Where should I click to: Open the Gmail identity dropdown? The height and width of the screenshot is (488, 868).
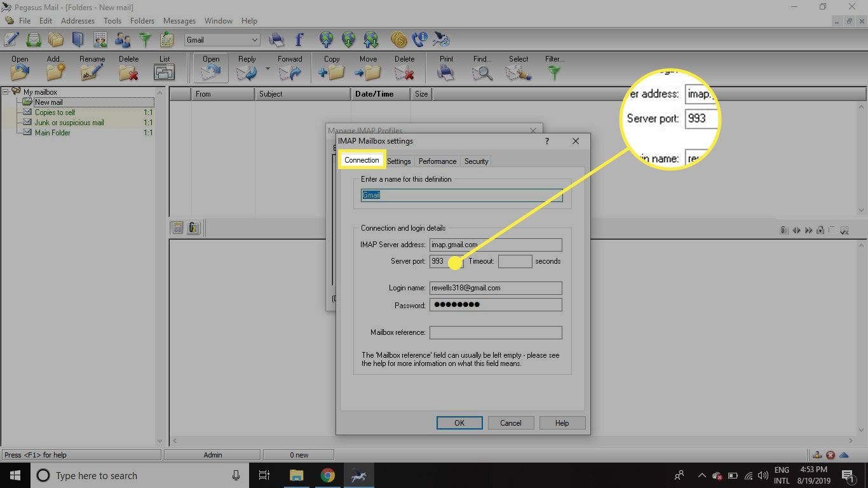(x=222, y=40)
